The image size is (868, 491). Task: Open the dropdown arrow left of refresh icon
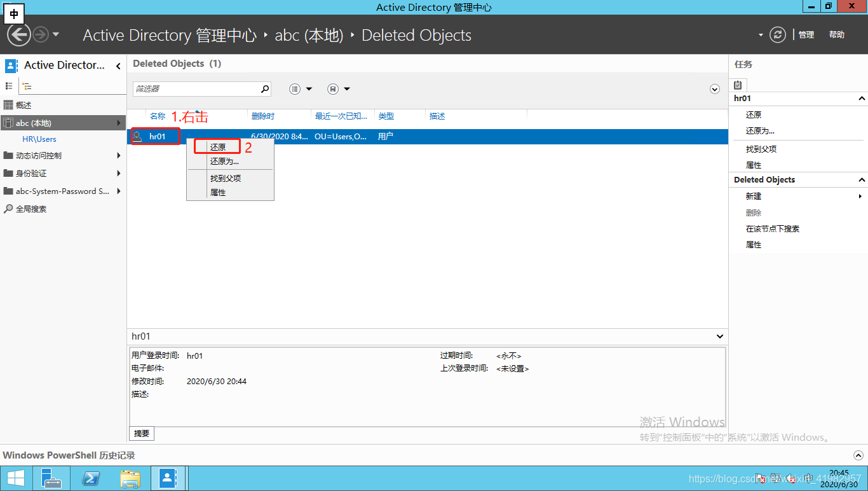tap(761, 35)
